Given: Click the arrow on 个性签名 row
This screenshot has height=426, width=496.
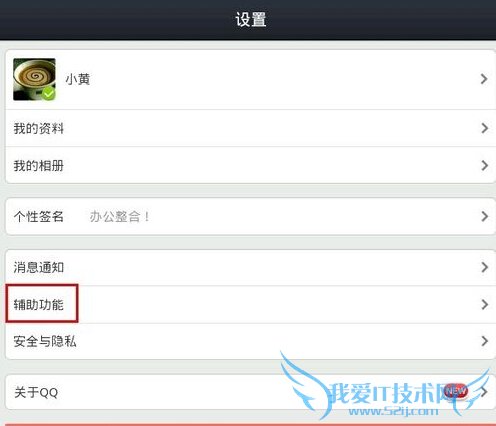Looking at the screenshot, I should [485, 217].
